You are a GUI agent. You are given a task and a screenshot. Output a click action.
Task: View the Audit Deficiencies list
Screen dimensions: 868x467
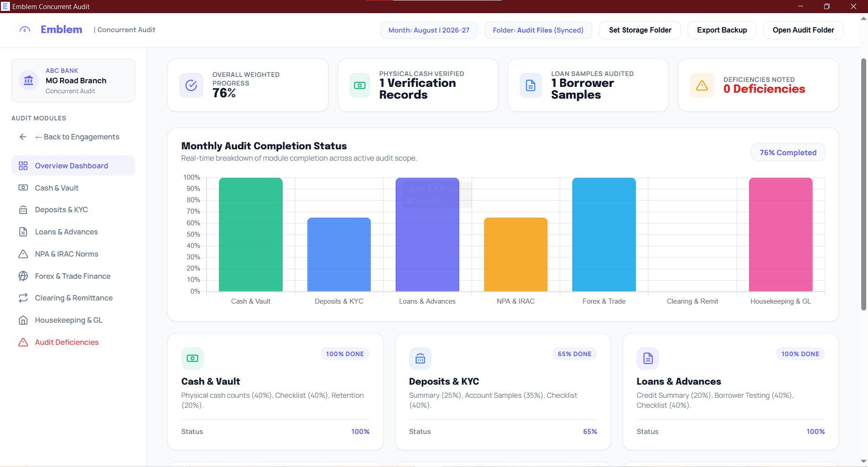point(73,342)
